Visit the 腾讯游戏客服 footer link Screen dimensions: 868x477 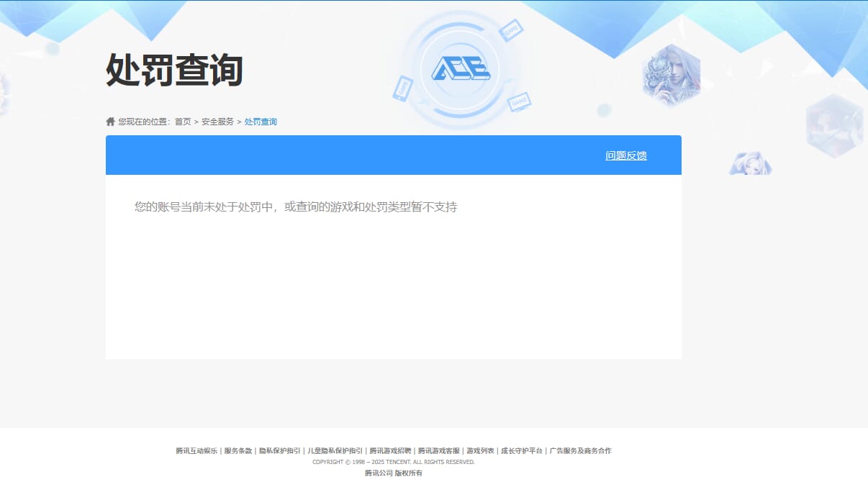(x=439, y=451)
